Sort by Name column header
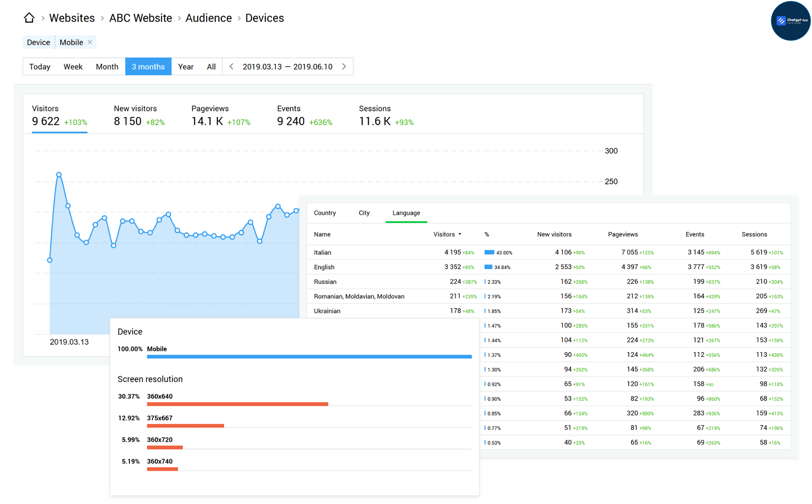The width and height of the screenshot is (812, 504). (x=322, y=234)
